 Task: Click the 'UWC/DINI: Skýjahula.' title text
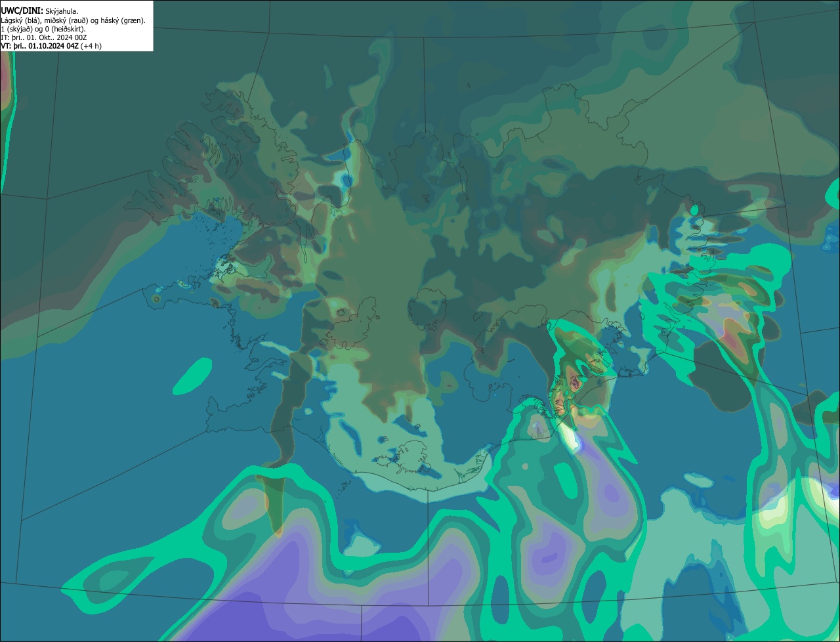pos(39,11)
